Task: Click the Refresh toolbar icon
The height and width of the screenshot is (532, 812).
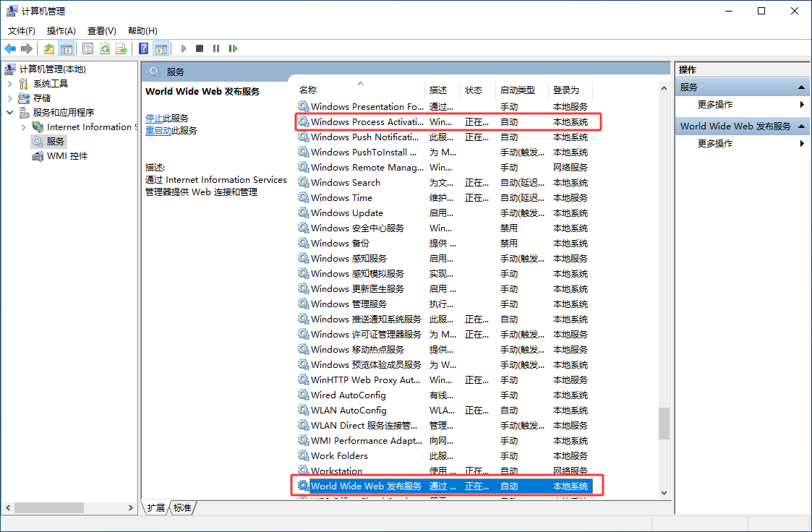Action: 105,48
